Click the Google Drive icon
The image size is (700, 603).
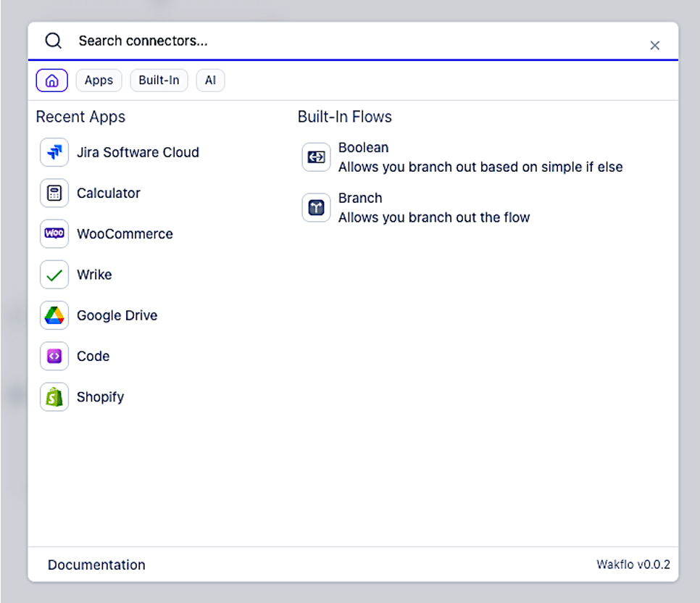(x=54, y=315)
